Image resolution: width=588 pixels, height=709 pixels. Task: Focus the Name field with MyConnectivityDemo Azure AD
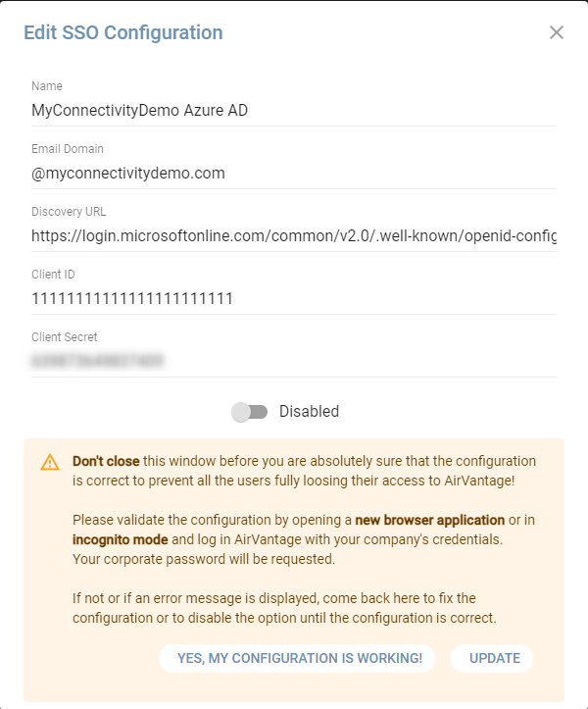tap(293, 110)
